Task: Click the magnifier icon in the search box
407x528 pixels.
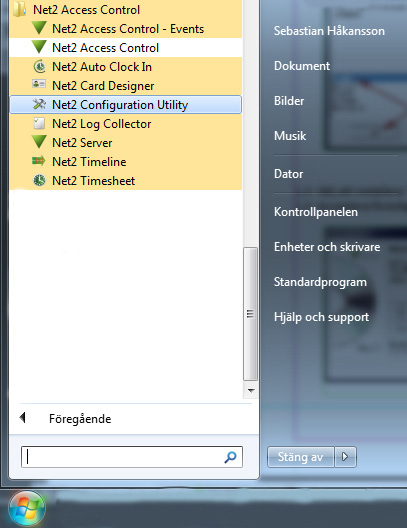Action: [x=230, y=457]
